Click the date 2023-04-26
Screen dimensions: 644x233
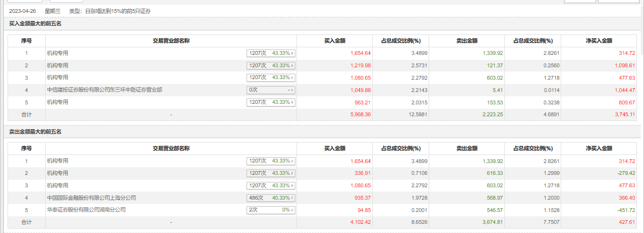click(x=21, y=11)
